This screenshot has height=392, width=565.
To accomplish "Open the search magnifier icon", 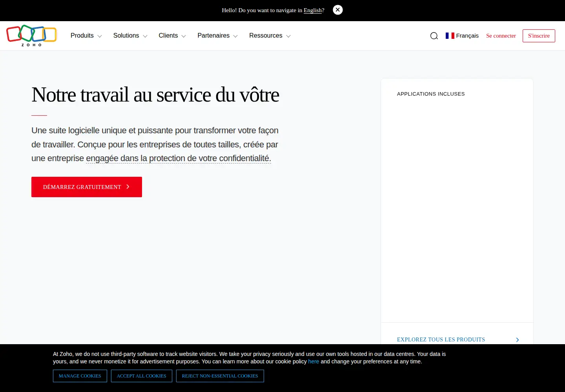I will coord(434,36).
